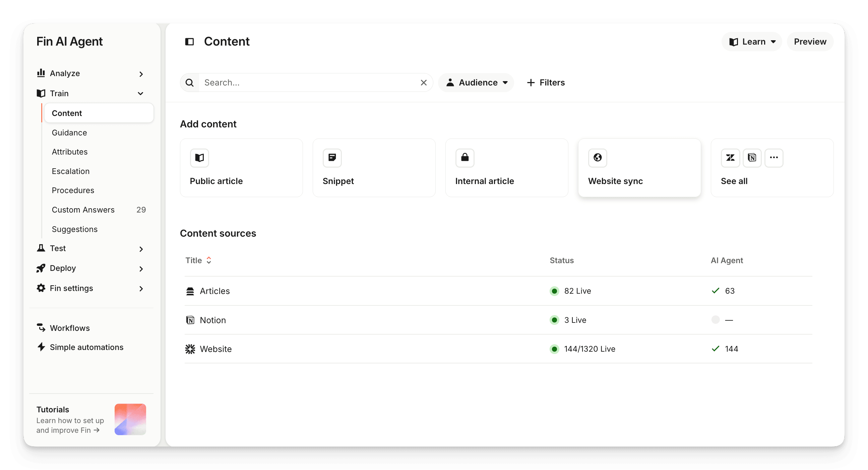Click the globe icon on Website sync card
This screenshot has height=470, width=868.
(597, 158)
